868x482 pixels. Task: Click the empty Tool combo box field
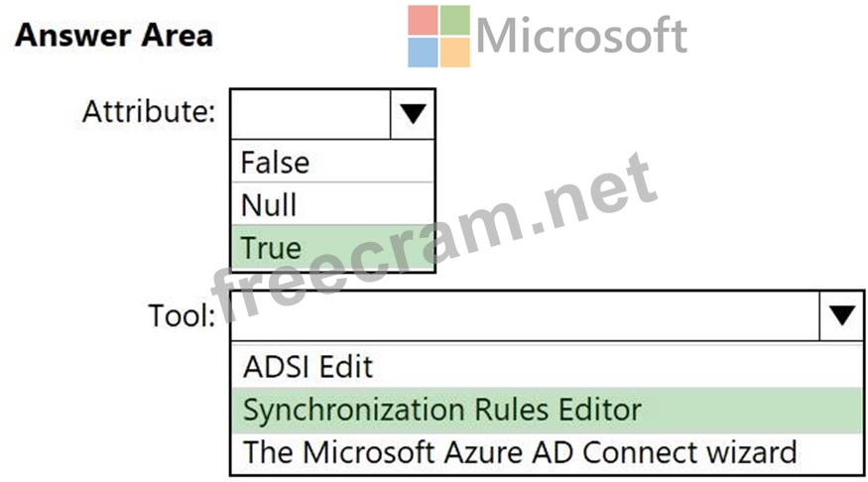(x=524, y=315)
